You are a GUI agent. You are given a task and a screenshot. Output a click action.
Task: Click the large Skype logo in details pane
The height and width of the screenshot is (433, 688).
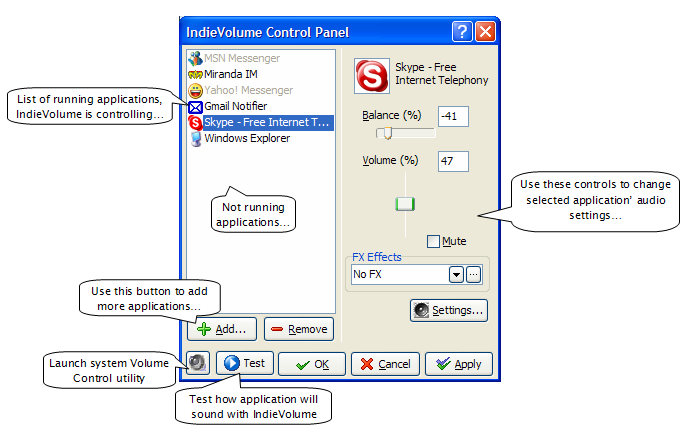pos(372,76)
